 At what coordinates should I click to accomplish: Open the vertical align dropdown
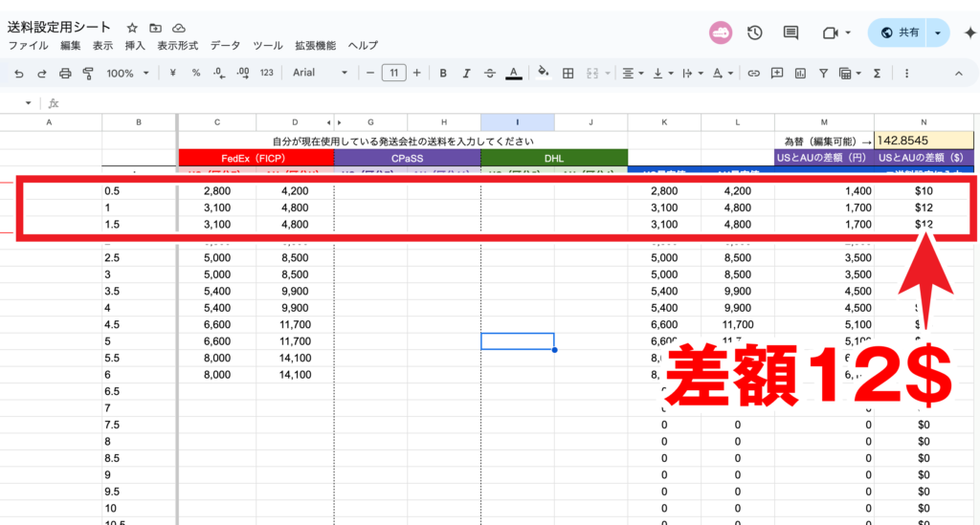tap(662, 73)
